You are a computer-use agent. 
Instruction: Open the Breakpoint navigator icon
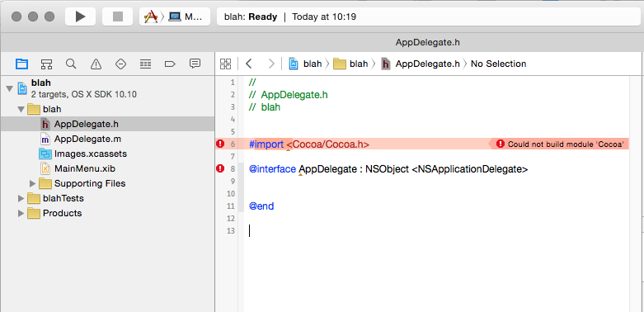point(170,64)
